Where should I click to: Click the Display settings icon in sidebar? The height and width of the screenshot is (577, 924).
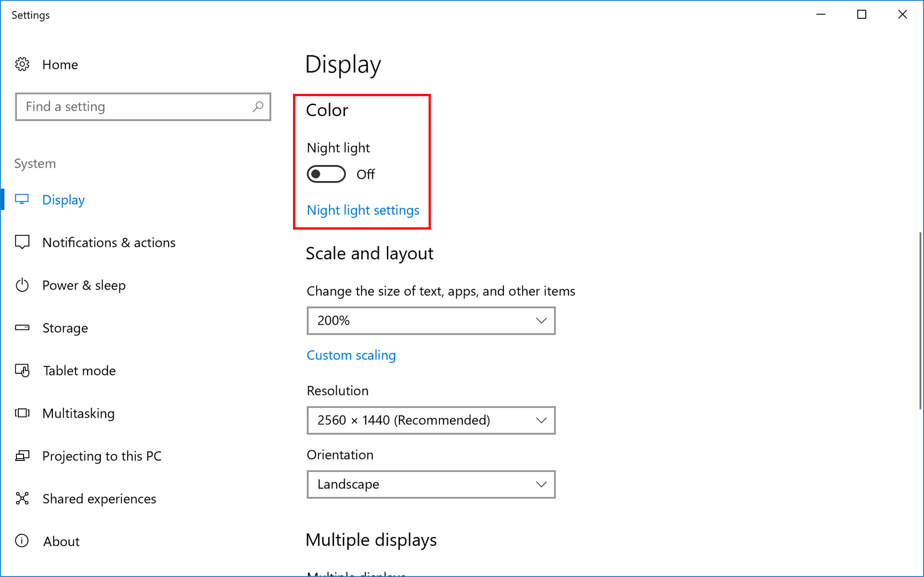[x=22, y=199]
